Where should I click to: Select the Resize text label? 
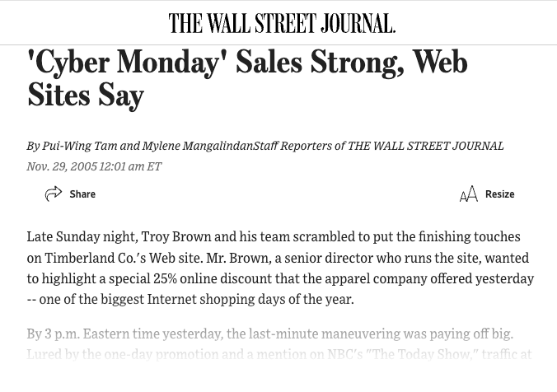pyautogui.click(x=500, y=194)
